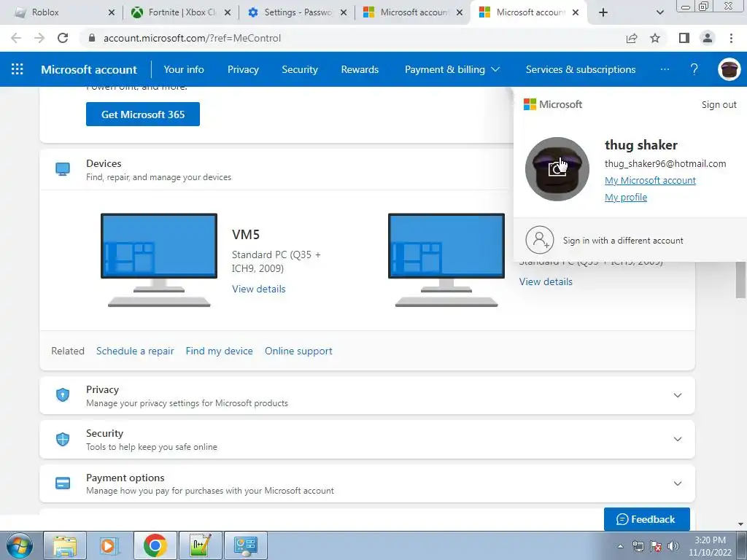The width and height of the screenshot is (747, 560).
Task: Click the account avatar in header
Action: pyautogui.click(x=729, y=69)
